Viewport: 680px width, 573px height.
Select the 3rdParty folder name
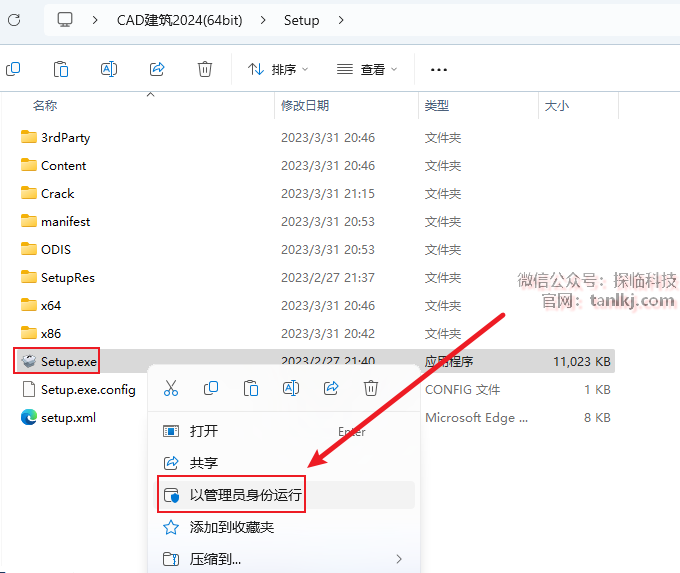(x=65, y=138)
